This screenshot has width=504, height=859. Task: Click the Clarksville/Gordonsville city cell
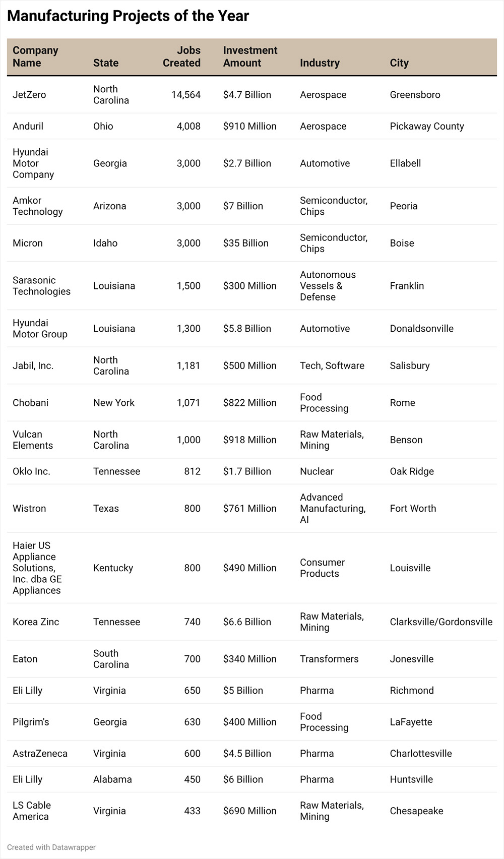point(441,622)
